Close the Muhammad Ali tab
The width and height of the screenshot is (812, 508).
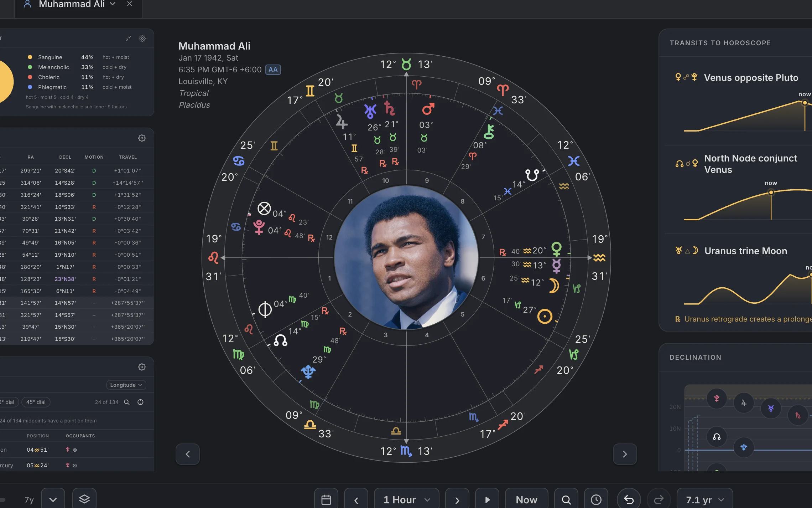tap(130, 4)
